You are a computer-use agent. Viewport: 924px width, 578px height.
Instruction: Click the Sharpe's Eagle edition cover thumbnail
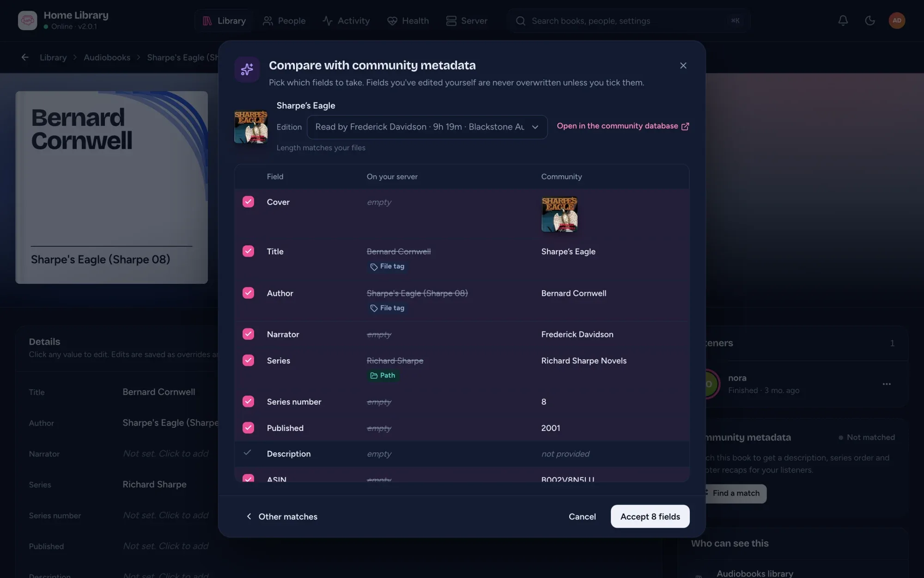coord(250,127)
